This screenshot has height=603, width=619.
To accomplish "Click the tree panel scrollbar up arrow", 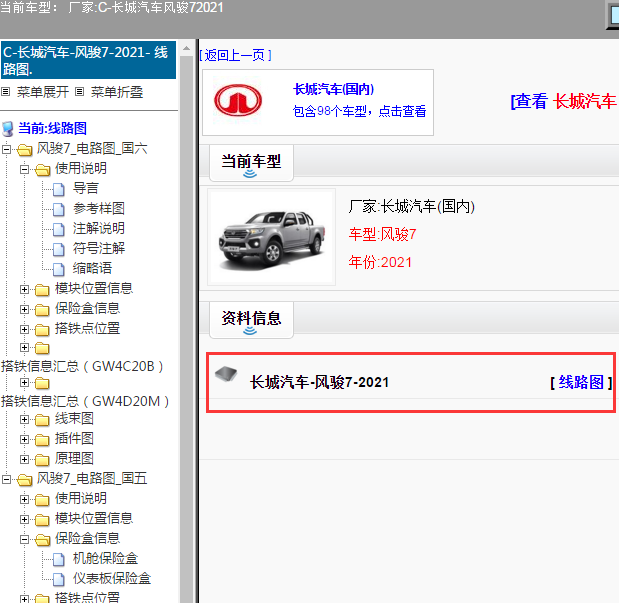I will 186,49.
